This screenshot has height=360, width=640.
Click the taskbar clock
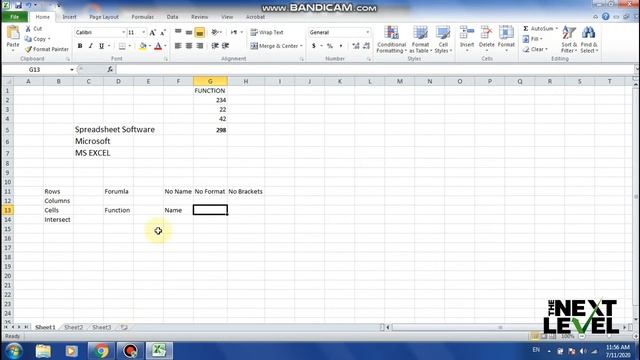(618, 351)
